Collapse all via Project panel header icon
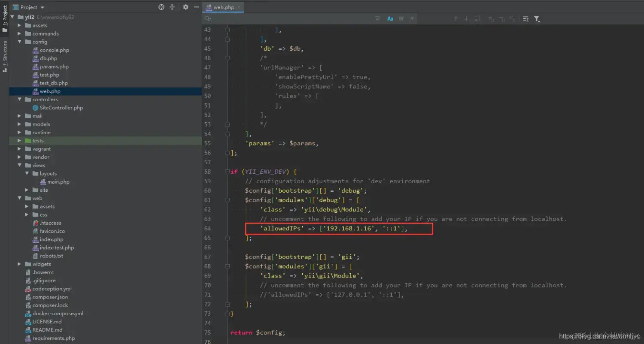Screen dimensions: 644x344 pyautogui.click(x=172, y=7)
